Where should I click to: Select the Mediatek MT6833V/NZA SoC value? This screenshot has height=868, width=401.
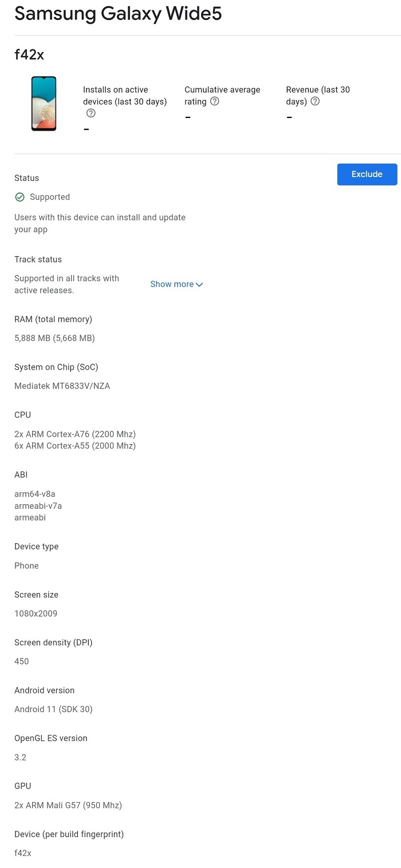pyautogui.click(x=62, y=386)
